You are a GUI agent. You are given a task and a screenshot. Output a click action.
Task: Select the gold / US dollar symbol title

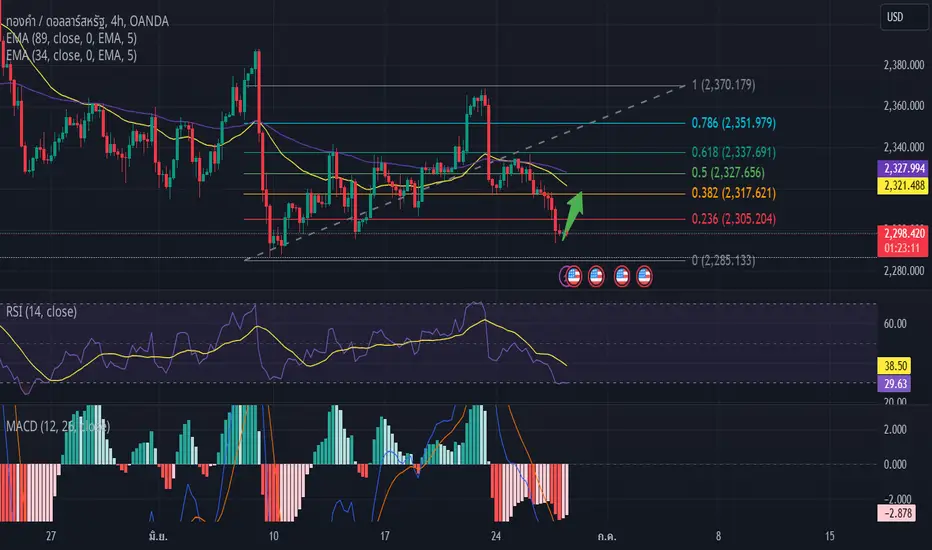[x=88, y=21]
